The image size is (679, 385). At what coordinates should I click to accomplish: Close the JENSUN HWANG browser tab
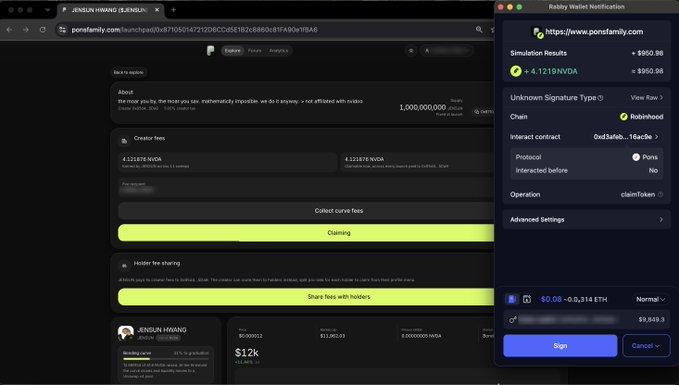pyautogui.click(x=157, y=10)
